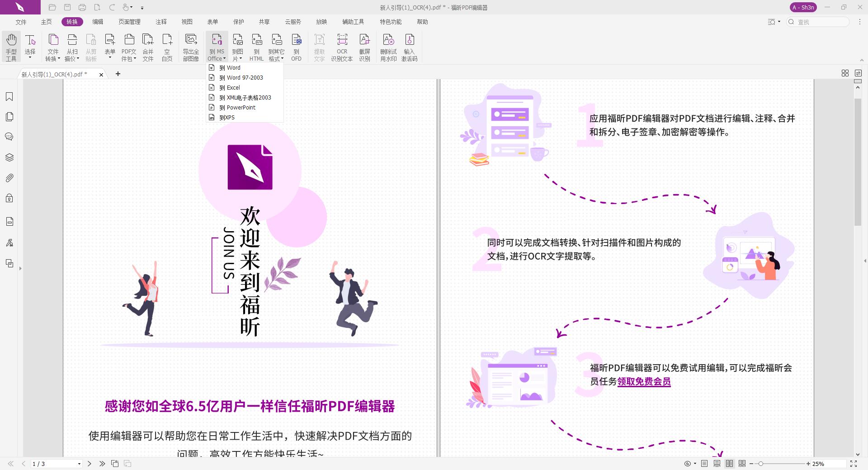Enable continuous scrolling view mode

716,464
